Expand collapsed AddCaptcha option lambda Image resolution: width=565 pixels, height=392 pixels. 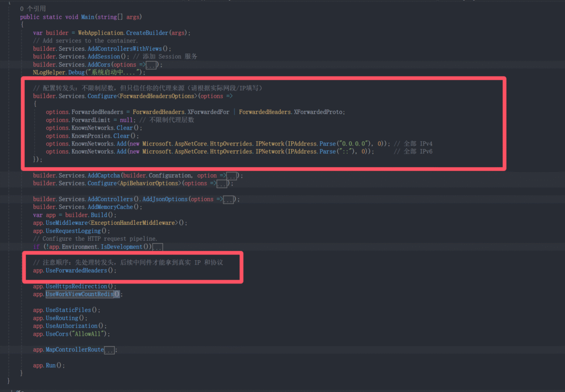(232, 176)
